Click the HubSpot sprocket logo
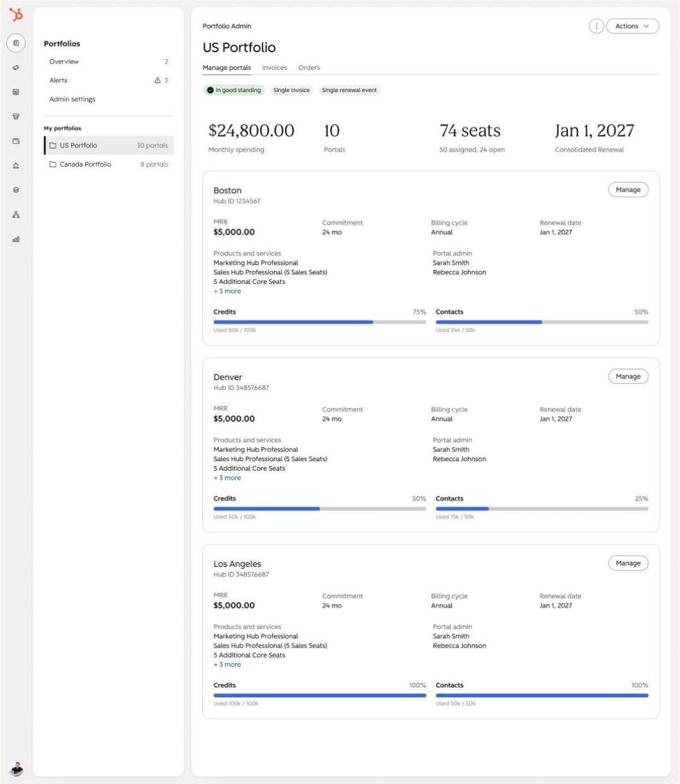 point(16,14)
